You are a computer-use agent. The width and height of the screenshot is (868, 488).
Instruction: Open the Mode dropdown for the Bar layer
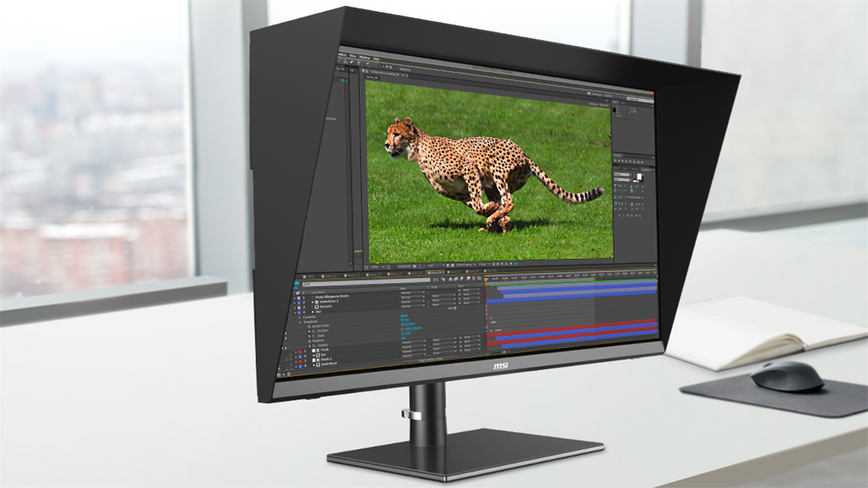coord(413,346)
